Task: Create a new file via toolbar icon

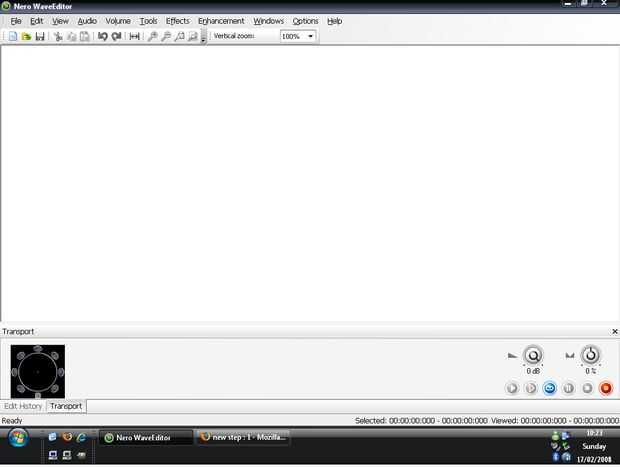Action: [x=13, y=36]
